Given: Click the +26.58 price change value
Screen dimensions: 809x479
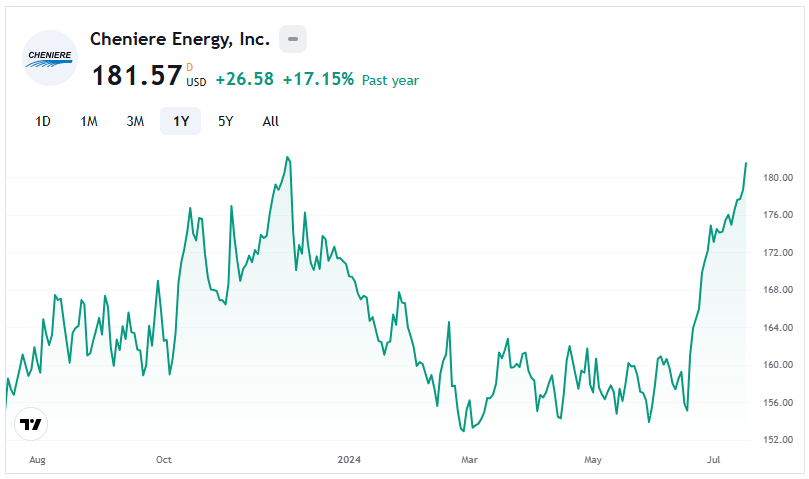Looking at the screenshot, I should pyautogui.click(x=244, y=79).
